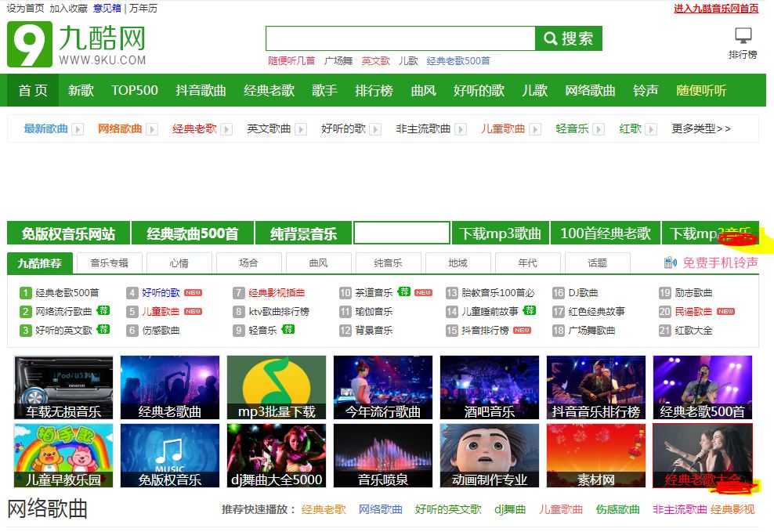Screen dimensions: 774x532
Task: Click the NEW badge next to 好听的歌
Action: (x=193, y=293)
